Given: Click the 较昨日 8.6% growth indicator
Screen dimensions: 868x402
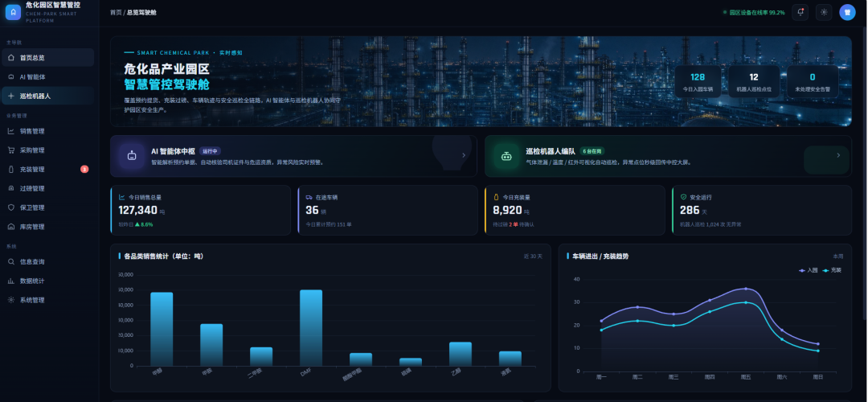Looking at the screenshot, I should click(x=136, y=224).
